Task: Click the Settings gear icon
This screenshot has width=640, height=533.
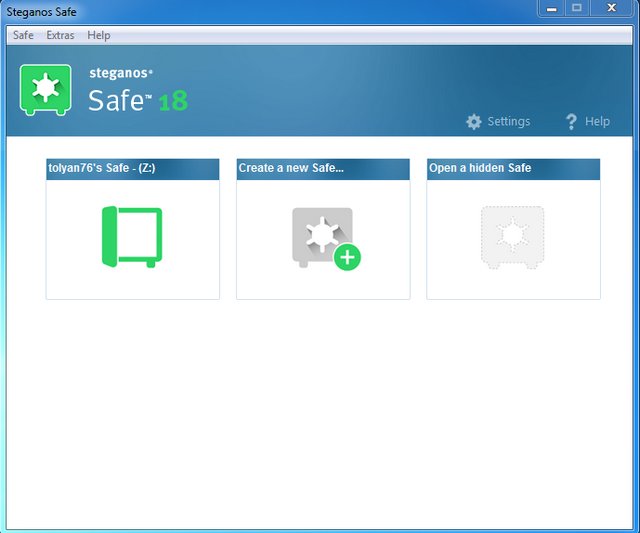Action: (x=474, y=122)
